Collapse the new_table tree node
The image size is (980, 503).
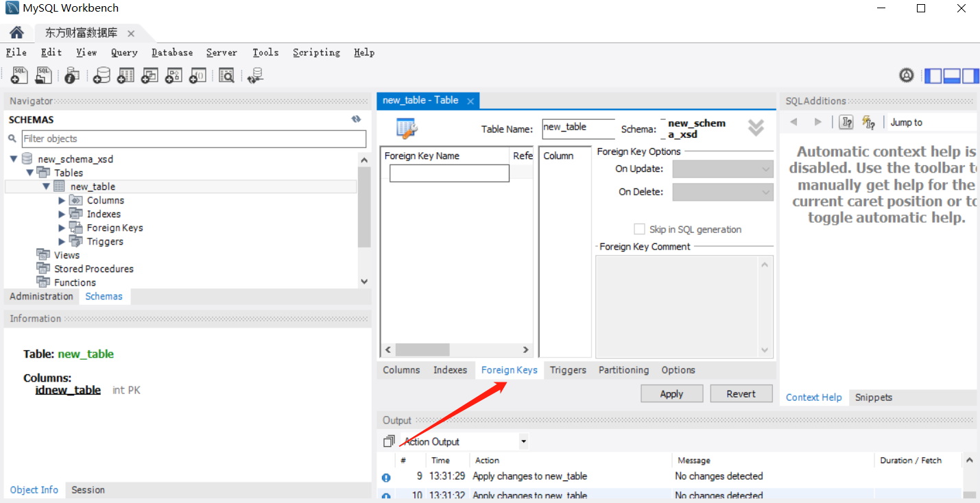(46, 186)
